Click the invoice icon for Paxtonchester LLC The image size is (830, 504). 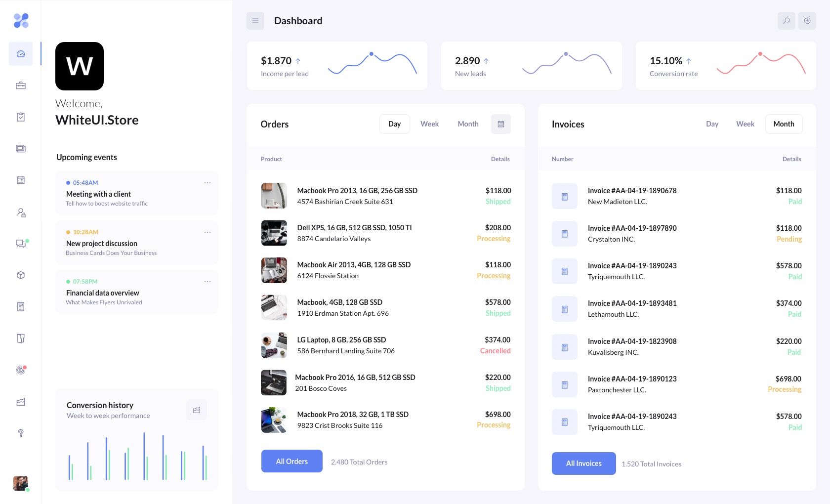point(565,384)
